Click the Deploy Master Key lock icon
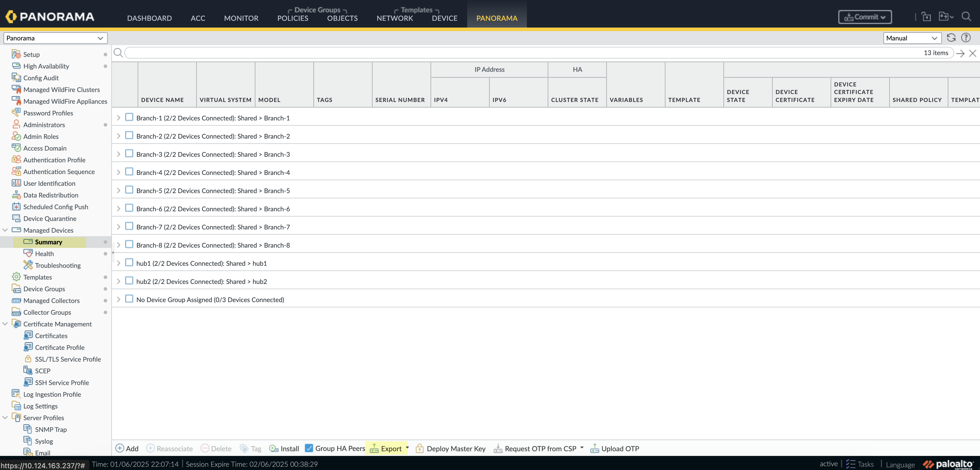The width and height of the screenshot is (980, 470). pyautogui.click(x=419, y=448)
